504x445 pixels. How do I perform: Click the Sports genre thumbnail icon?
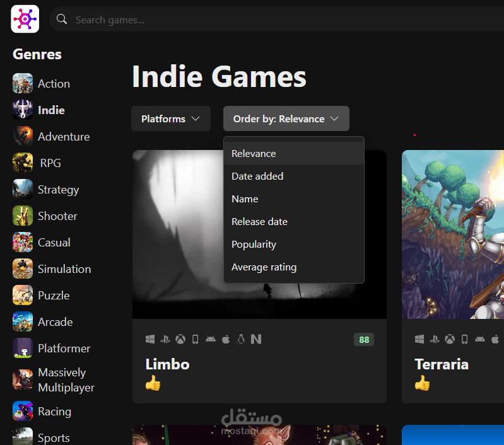tap(23, 436)
